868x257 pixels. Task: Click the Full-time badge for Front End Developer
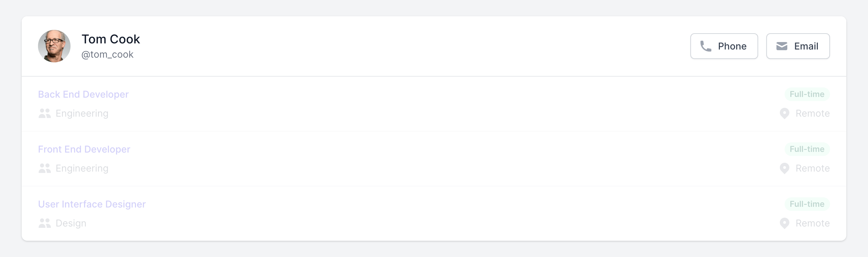(x=807, y=149)
